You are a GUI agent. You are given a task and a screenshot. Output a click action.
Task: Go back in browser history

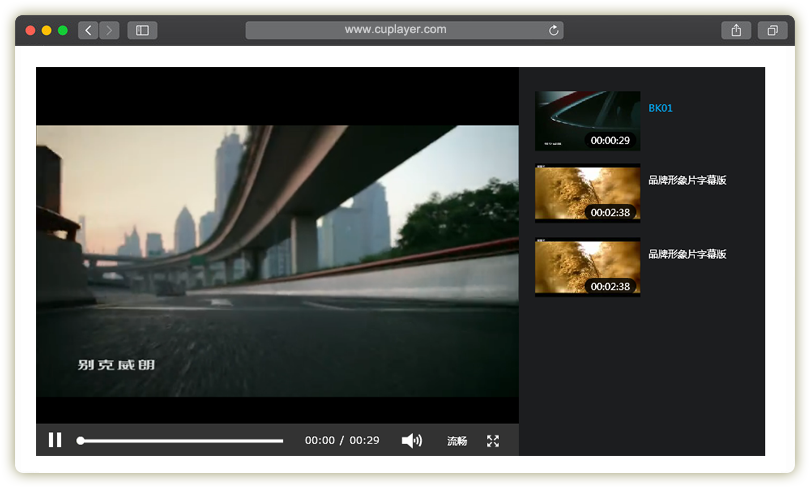[x=88, y=31]
